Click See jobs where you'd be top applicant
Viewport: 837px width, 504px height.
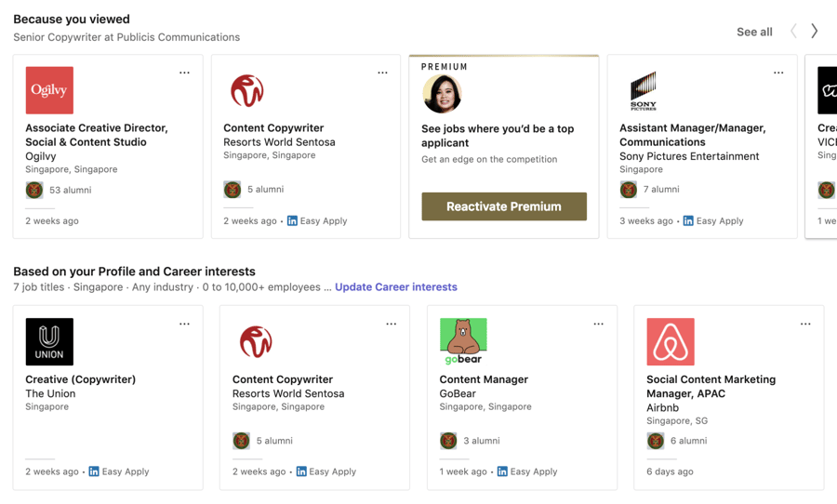(x=498, y=136)
